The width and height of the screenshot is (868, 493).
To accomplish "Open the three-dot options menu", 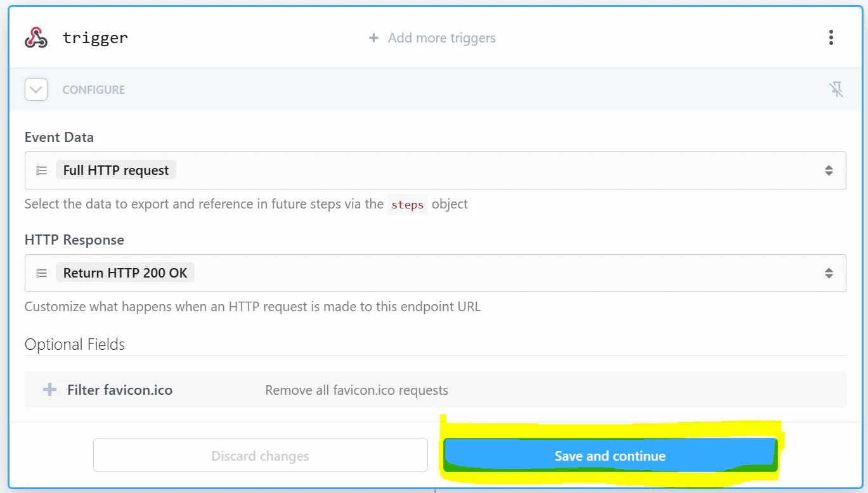I will click(831, 37).
